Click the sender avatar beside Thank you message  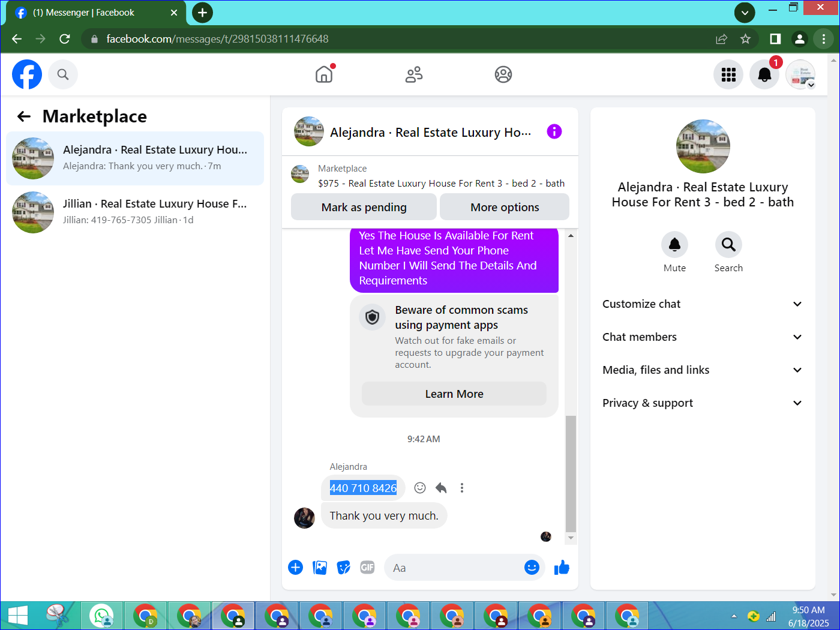[x=304, y=518]
